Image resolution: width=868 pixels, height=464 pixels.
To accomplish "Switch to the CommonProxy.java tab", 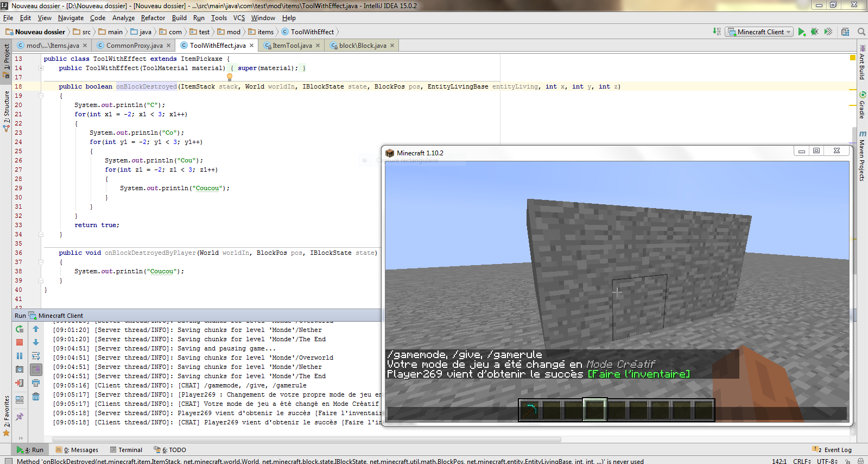I will coord(134,46).
